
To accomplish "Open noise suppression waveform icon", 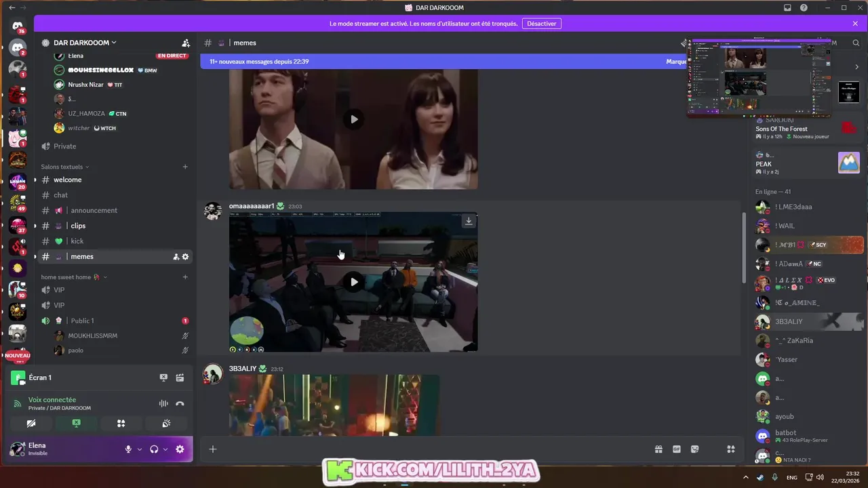I will click(x=163, y=403).
